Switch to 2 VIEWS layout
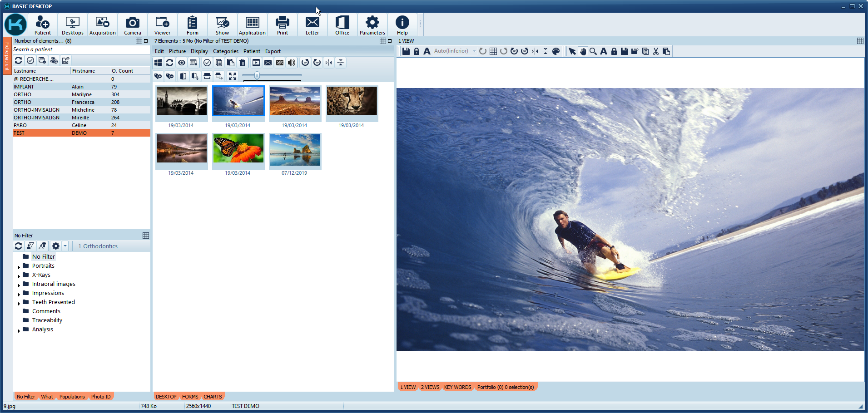Viewport: 868px width, 413px height. [x=430, y=387]
